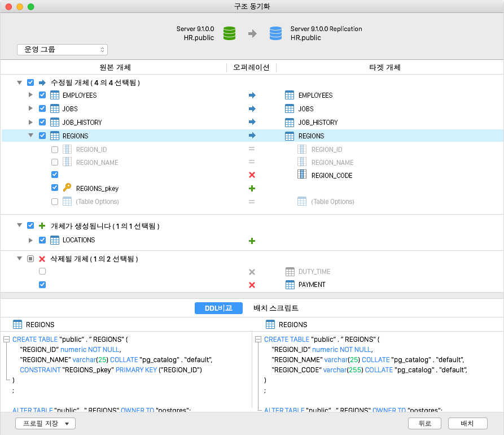Click the green plus icon for LOCATIONS
Viewport: 504px width, 435px height.
tap(252, 241)
